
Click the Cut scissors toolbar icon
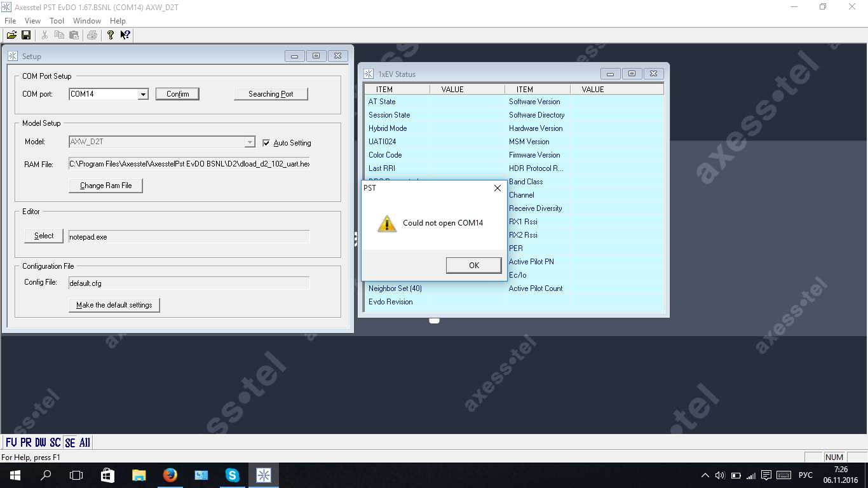coord(44,35)
